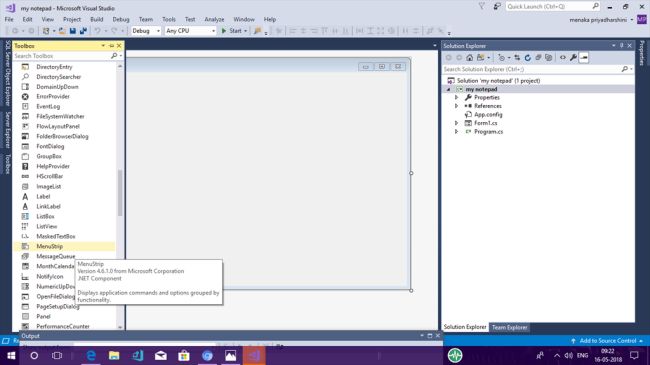
Task: Click the New Project toolbar icon
Action: pos(46,31)
